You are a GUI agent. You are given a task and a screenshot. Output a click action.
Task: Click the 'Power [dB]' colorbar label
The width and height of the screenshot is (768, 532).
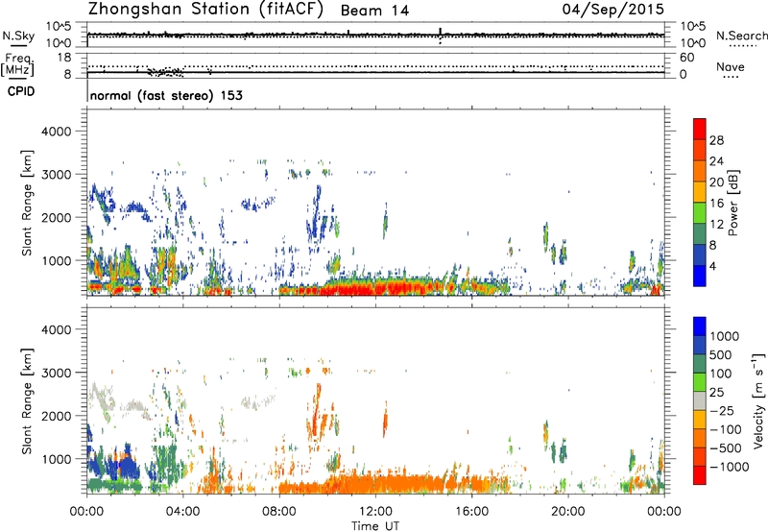tap(732, 203)
